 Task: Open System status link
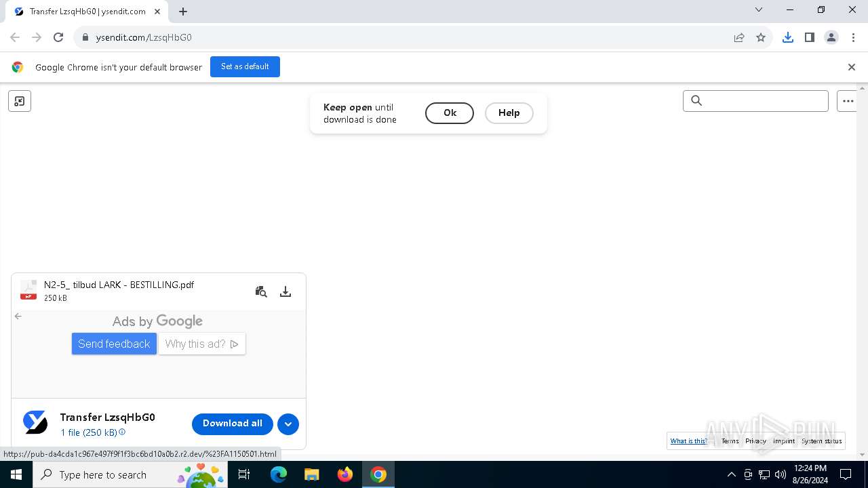pyautogui.click(x=822, y=441)
